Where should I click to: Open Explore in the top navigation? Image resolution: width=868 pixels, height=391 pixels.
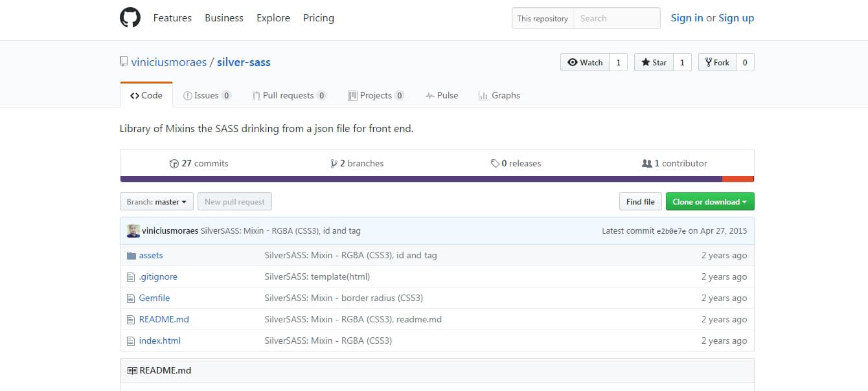tap(273, 18)
